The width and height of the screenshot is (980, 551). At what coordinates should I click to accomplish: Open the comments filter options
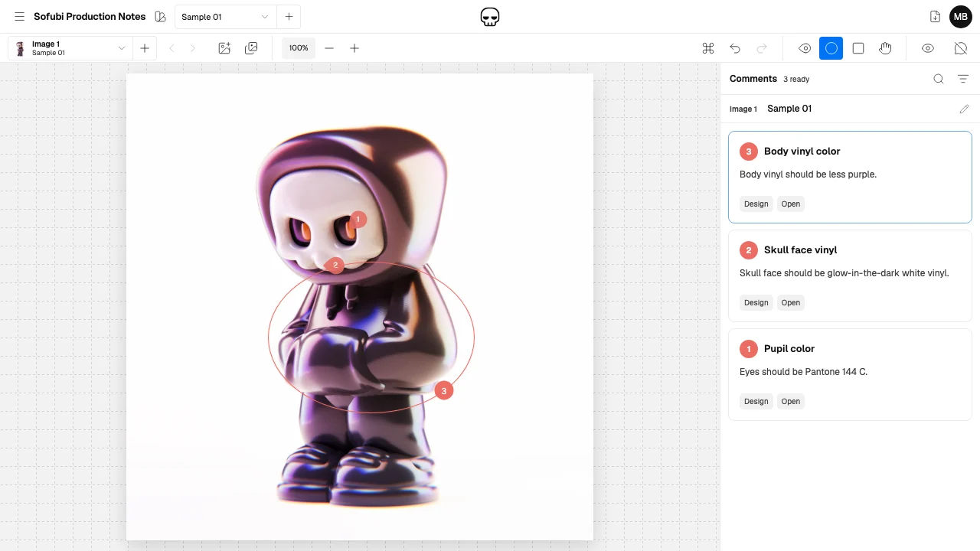[963, 79]
